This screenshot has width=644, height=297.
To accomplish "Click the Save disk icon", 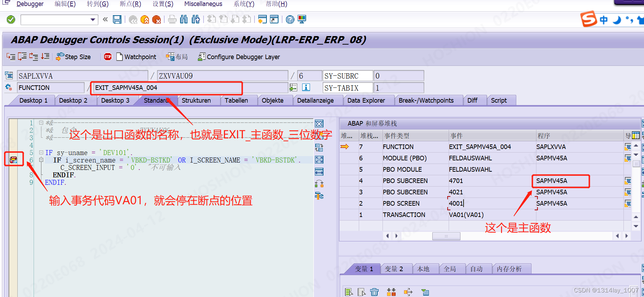I will 117,19.
